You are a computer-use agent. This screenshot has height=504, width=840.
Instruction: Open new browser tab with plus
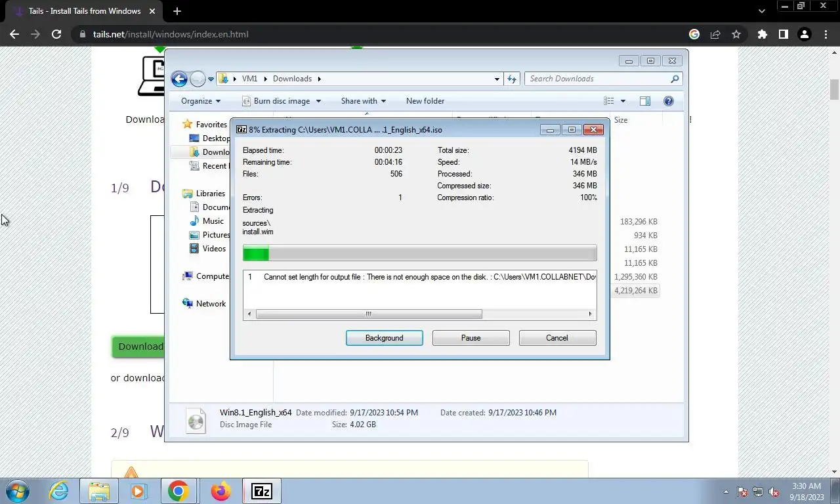point(177,11)
